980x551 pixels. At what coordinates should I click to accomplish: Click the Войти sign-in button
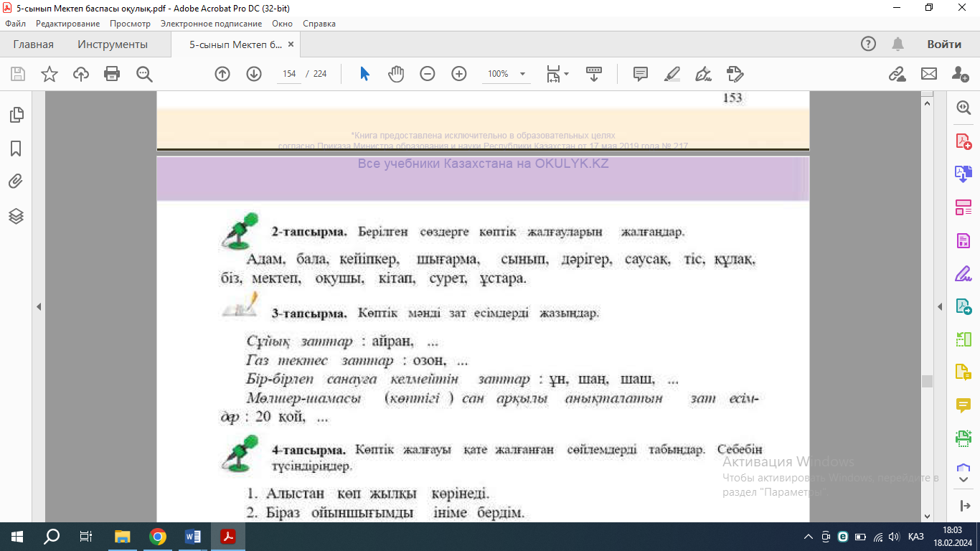coord(944,44)
